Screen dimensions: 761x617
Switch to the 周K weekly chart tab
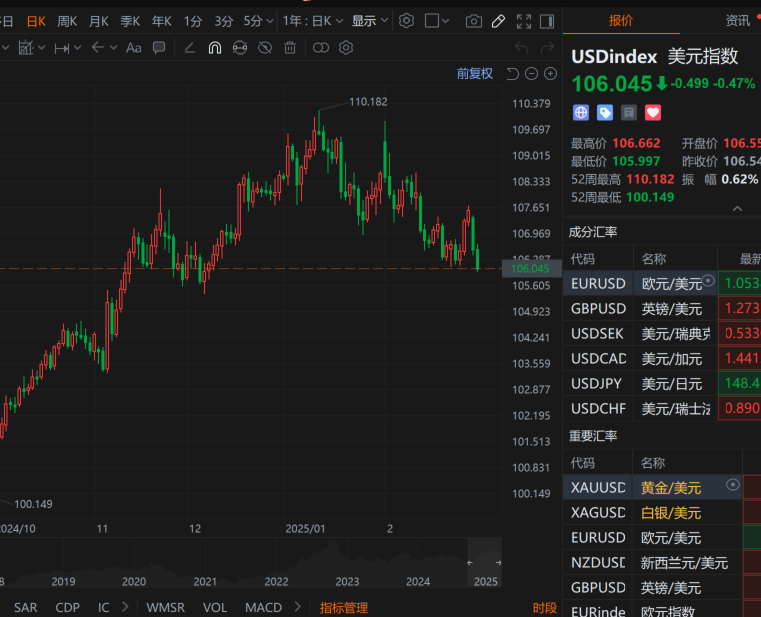pyautogui.click(x=67, y=21)
